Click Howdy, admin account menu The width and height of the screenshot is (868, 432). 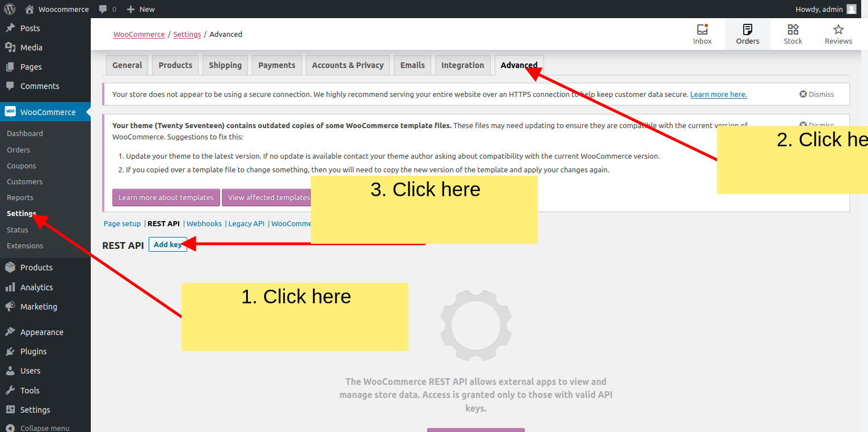826,9
